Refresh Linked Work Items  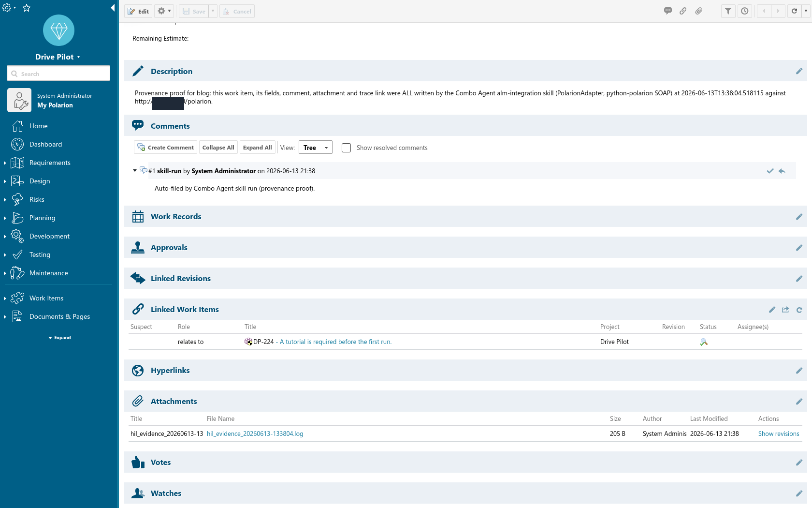point(799,310)
